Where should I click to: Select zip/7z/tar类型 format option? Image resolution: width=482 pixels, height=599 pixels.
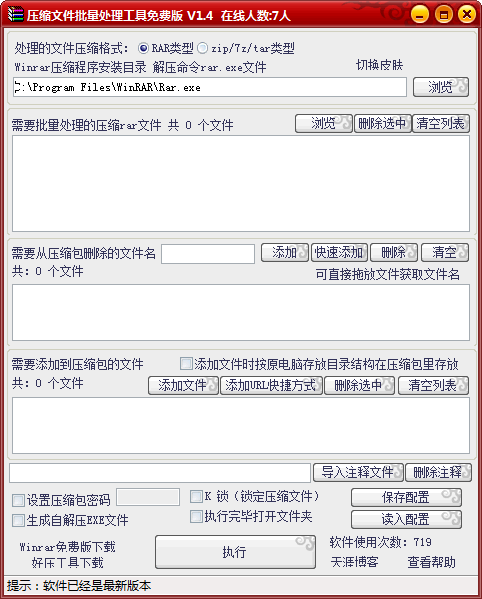(x=202, y=48)
